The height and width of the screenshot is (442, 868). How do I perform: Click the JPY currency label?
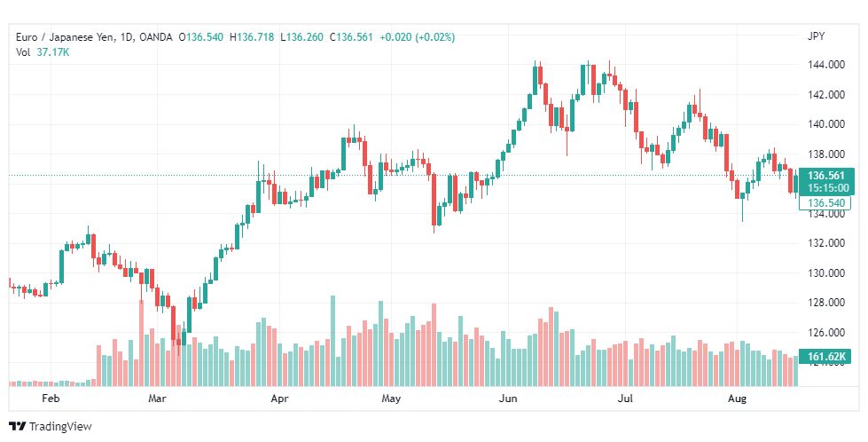[x=816, y=36]
